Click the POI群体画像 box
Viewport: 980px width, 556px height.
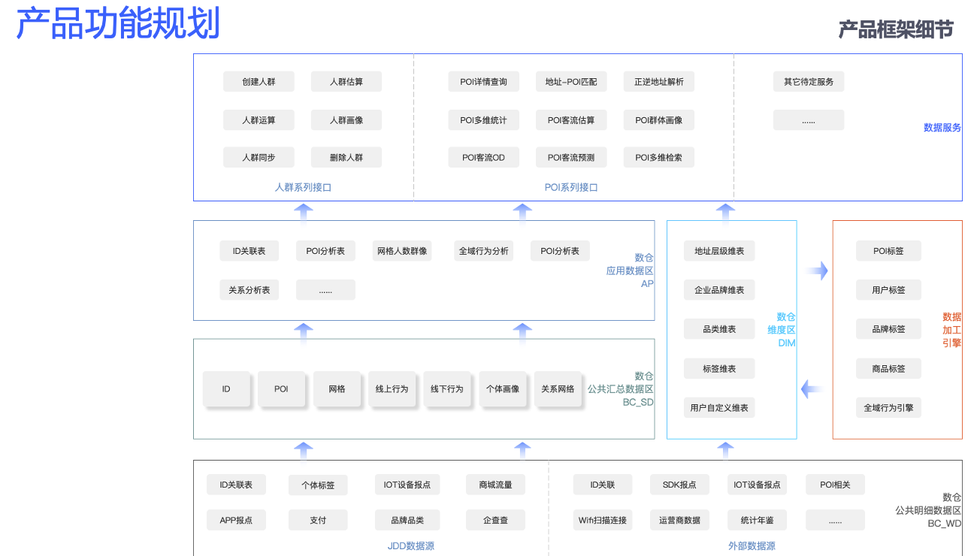[x=659, y=119]
